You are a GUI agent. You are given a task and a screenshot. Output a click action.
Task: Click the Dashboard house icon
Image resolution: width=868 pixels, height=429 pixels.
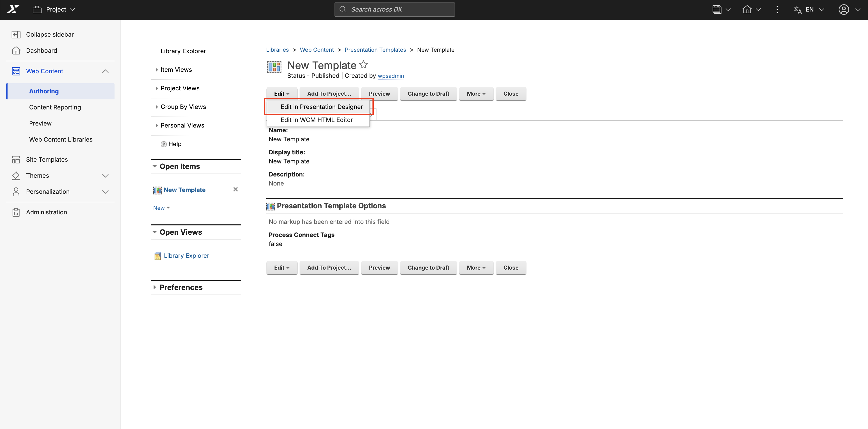(16, 50)
